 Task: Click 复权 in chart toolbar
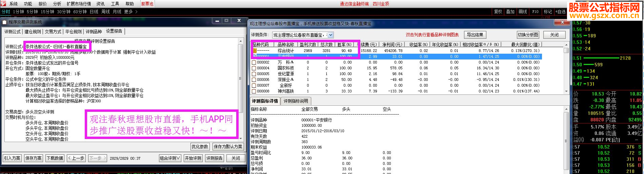(x=498, y=12)
